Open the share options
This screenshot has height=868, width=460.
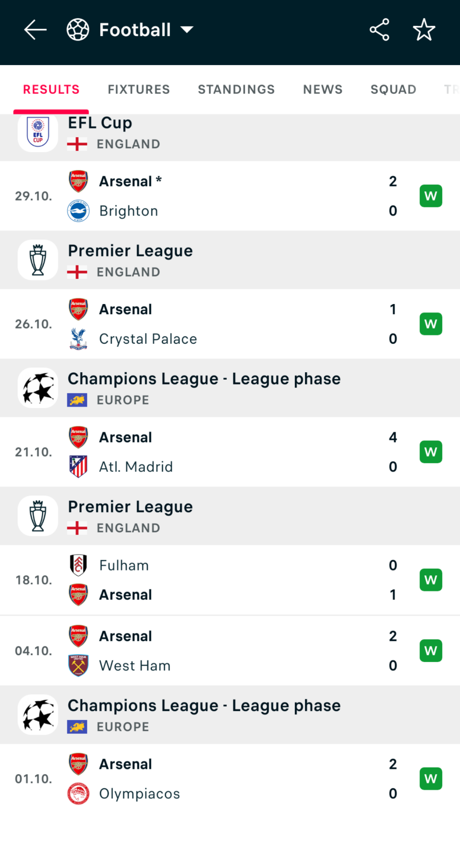click(x=379, y=29)
